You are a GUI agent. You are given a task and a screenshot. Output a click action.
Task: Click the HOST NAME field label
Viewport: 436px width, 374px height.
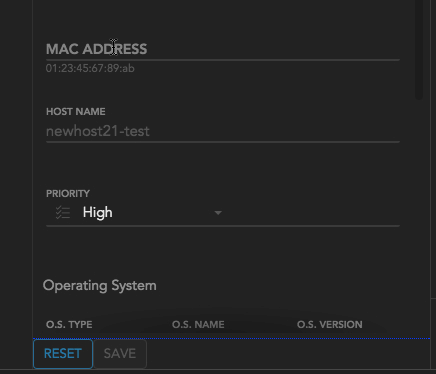pyautogui.click(x=76, y=112)
